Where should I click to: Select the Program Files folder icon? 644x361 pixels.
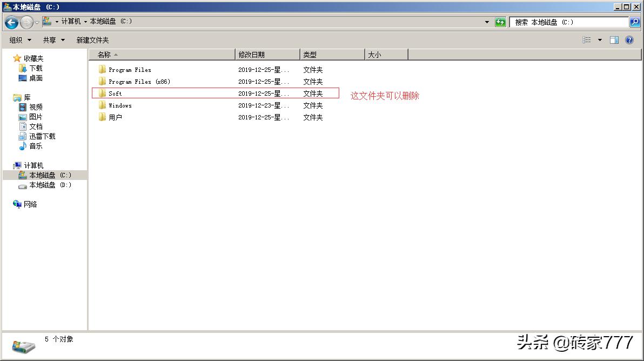click(x=102, y=69)
